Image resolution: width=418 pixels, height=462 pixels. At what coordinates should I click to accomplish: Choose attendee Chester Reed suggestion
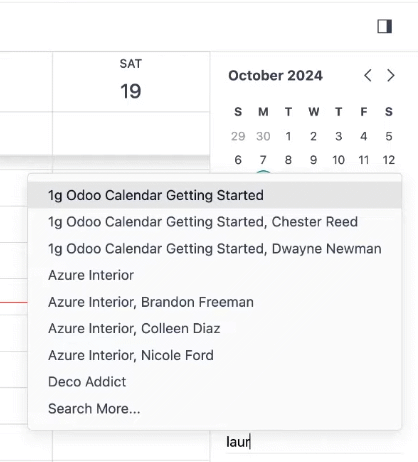[x=215, y=222]
